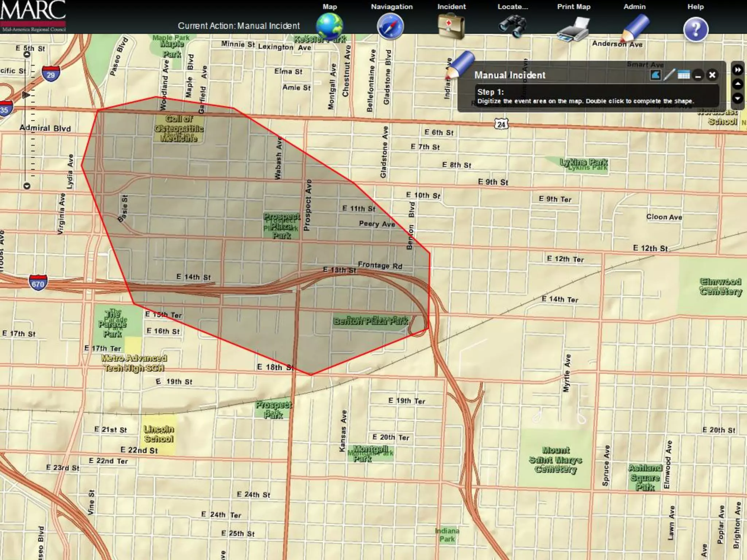
Task: Click the Interstate 35 shield
Action: (5, 109)
